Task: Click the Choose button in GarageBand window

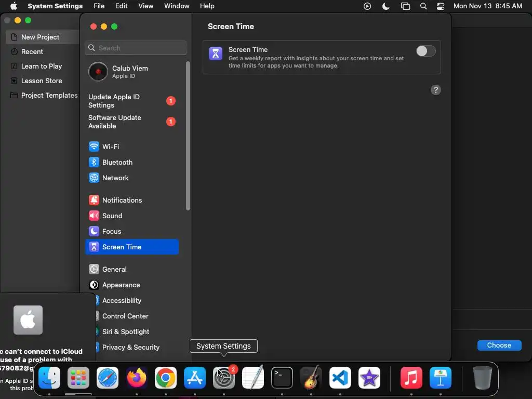Action: click(x=499, y=345)
